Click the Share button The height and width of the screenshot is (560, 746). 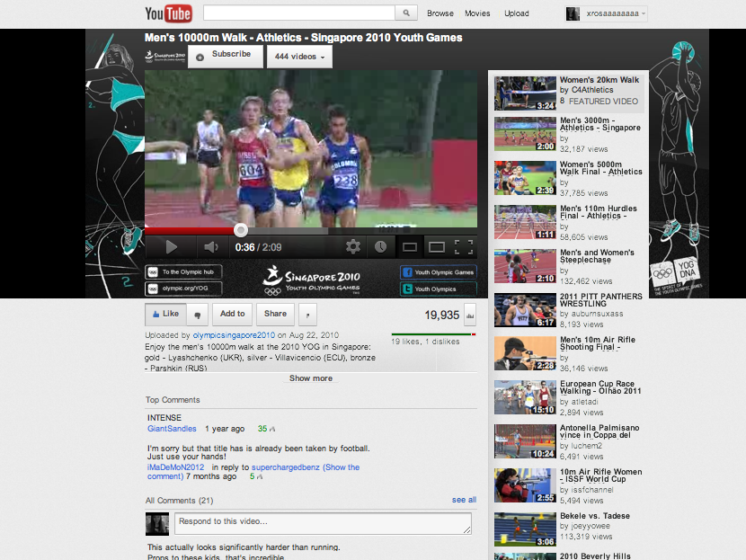[x=275, y=314]
